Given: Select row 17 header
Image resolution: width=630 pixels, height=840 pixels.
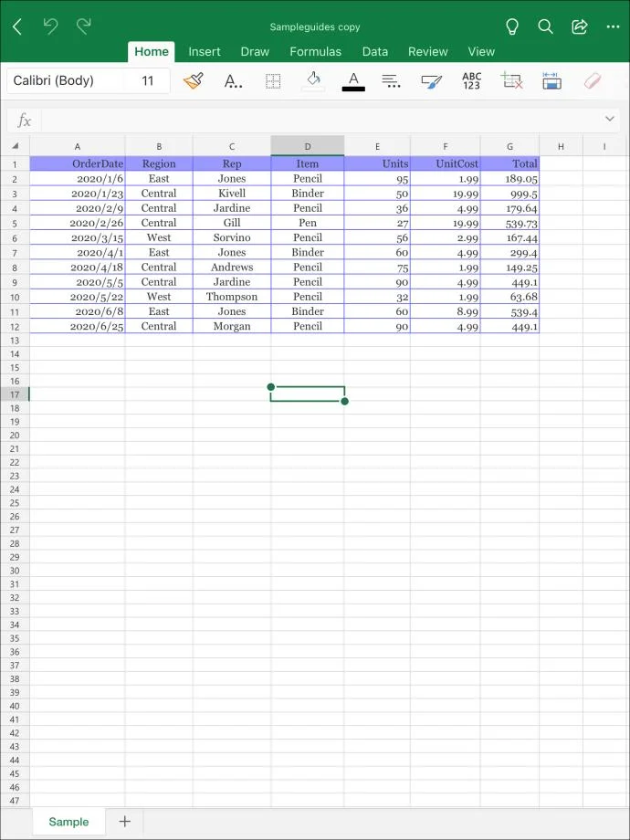Looking at the screenshot, I should [15, 394].
